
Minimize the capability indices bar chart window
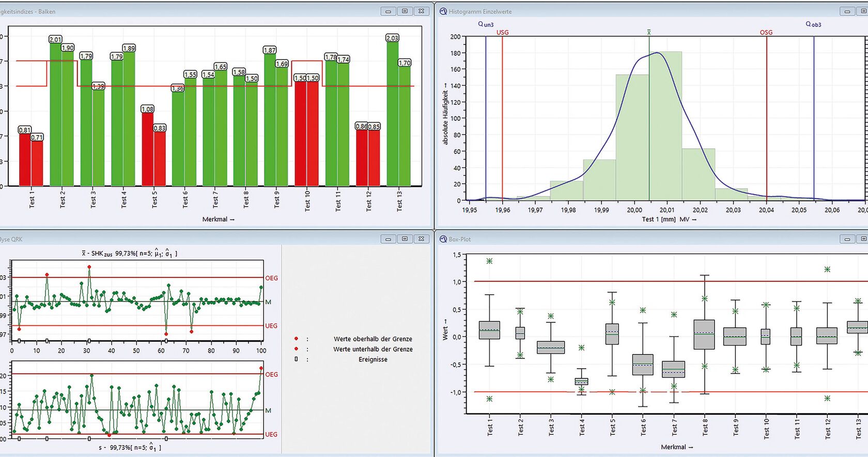pos(388,11)
